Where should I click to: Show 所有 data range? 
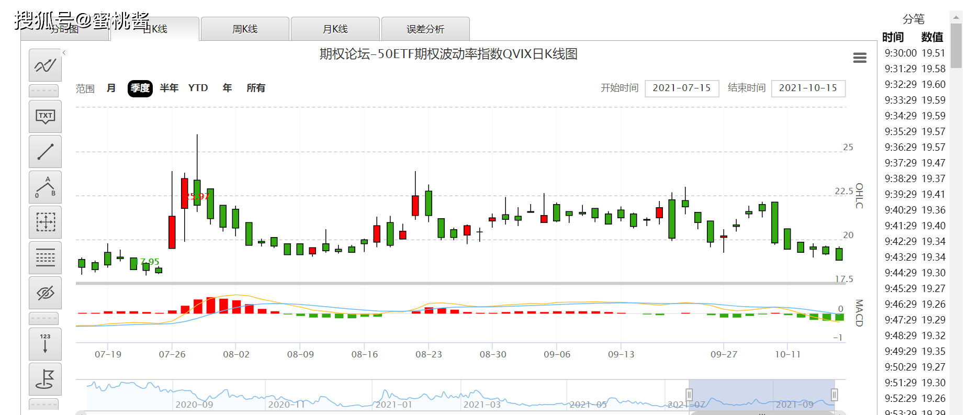click(256, 88)
